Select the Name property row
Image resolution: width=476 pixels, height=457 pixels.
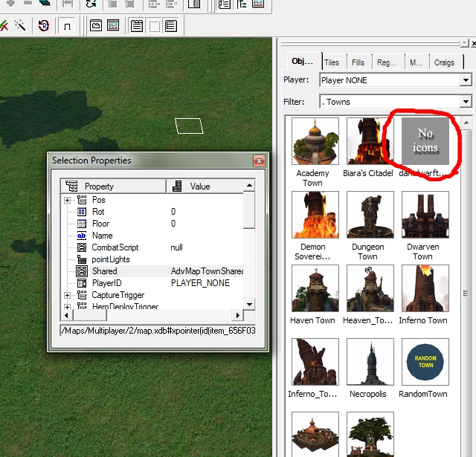tap(152, 236)
